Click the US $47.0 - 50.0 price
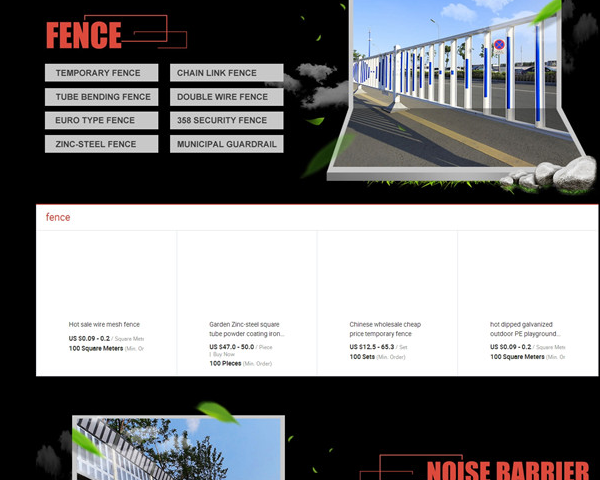Screen dimensions: 600x480 click(232, 346)
